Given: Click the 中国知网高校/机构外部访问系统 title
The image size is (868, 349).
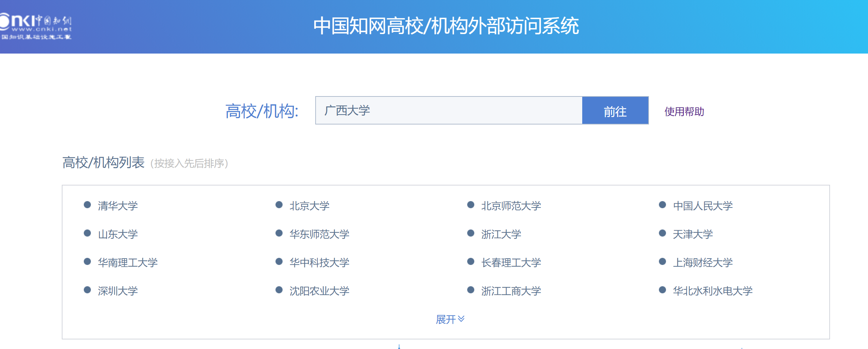Looking at the screenshot, I should 446,26.
